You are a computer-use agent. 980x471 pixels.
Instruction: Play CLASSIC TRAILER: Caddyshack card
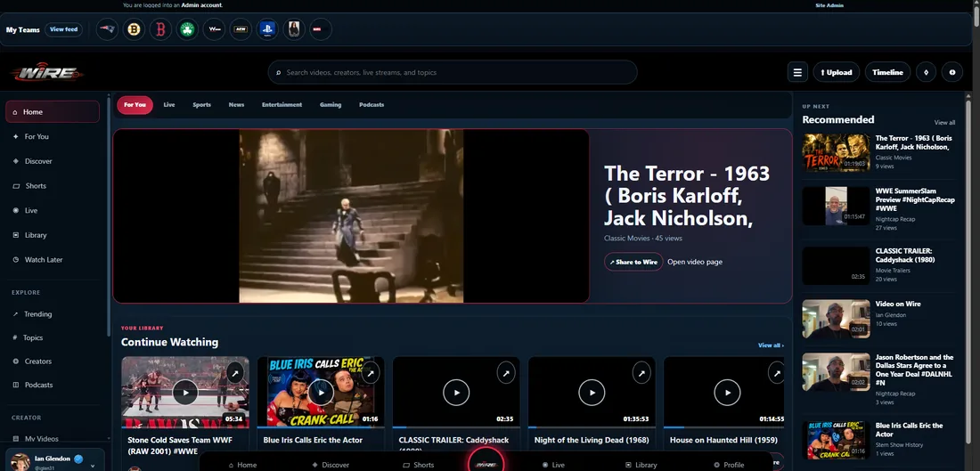tap(456, 393)
